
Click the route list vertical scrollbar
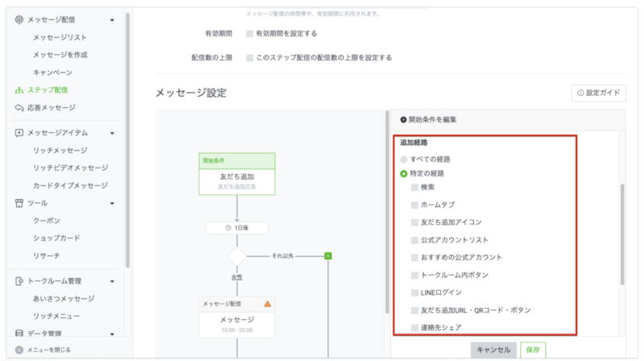tap(621, 234)
